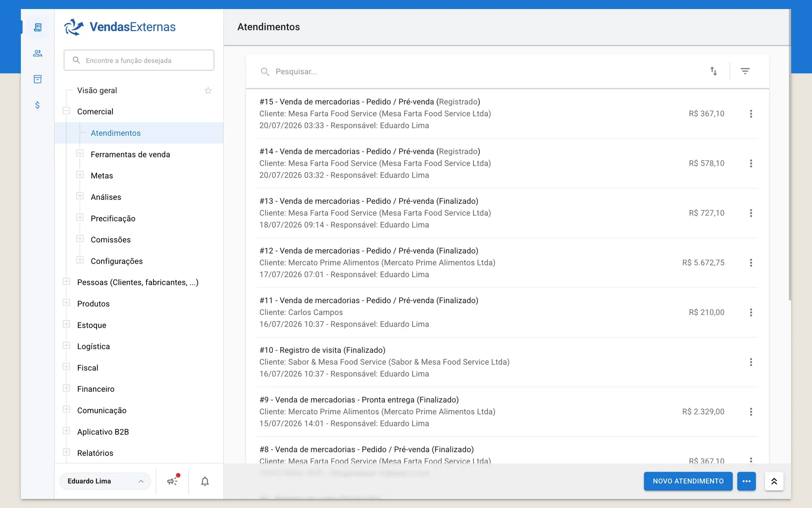Select Atendimentos in the sidebar
This screenshot has height=508, width=812.
click(139, 133)
